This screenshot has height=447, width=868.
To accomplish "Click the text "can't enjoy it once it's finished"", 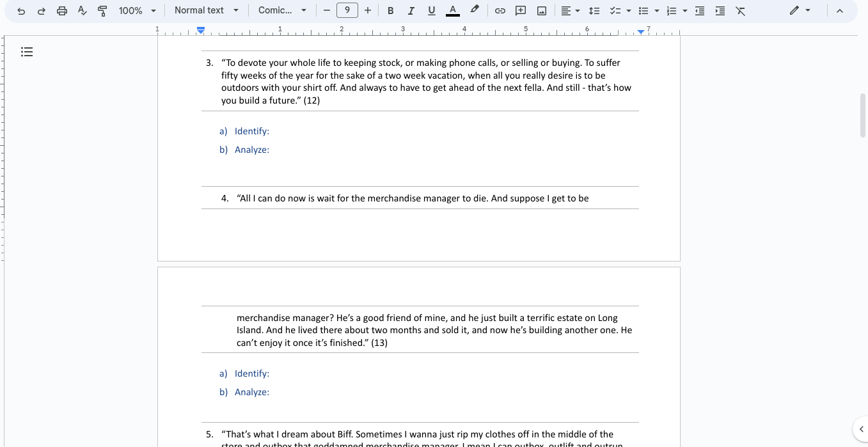I will point(302,343).
